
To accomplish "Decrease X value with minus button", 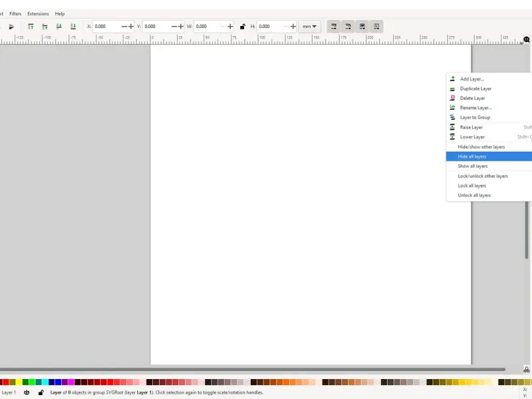I will 124,27.
